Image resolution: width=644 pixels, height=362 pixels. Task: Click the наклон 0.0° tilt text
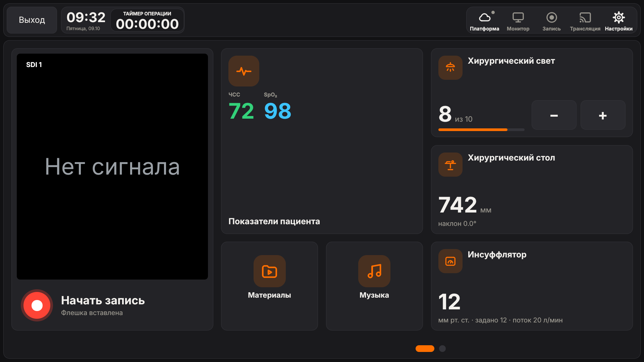[x=457, y=224]
